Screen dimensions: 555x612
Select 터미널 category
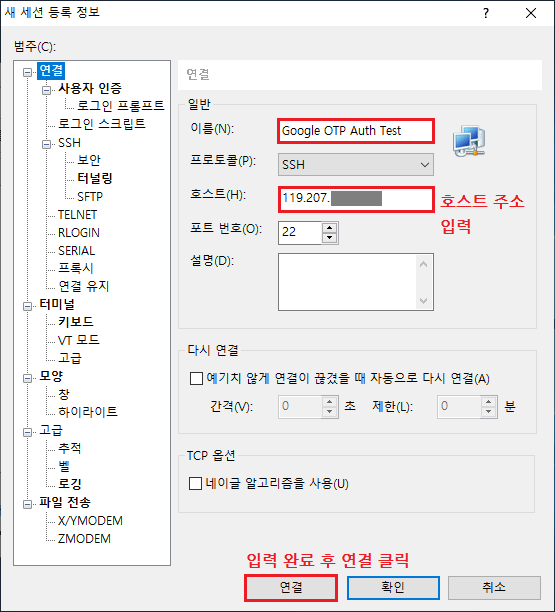pyautogui.click(x=57, y=304)
